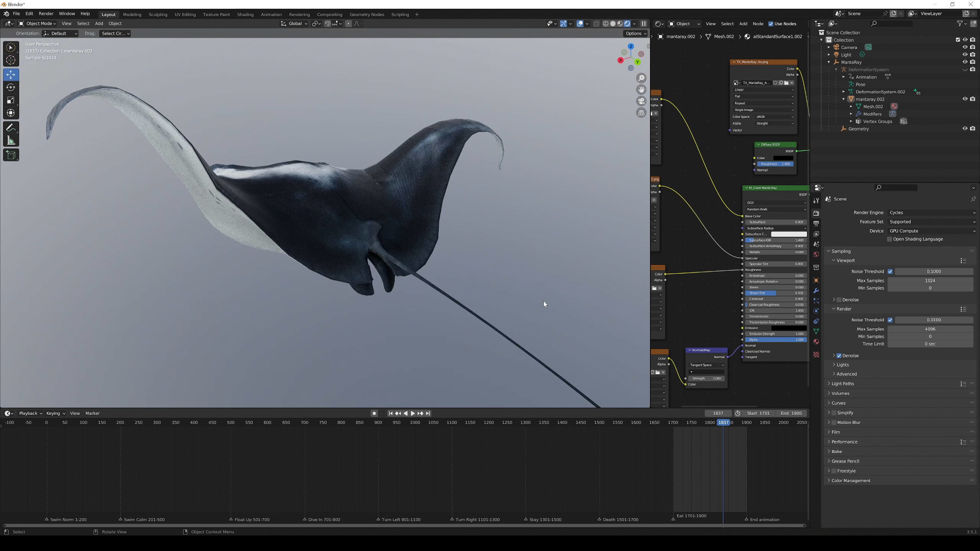Hide the Geometry object in the outliner

[965, 129]
